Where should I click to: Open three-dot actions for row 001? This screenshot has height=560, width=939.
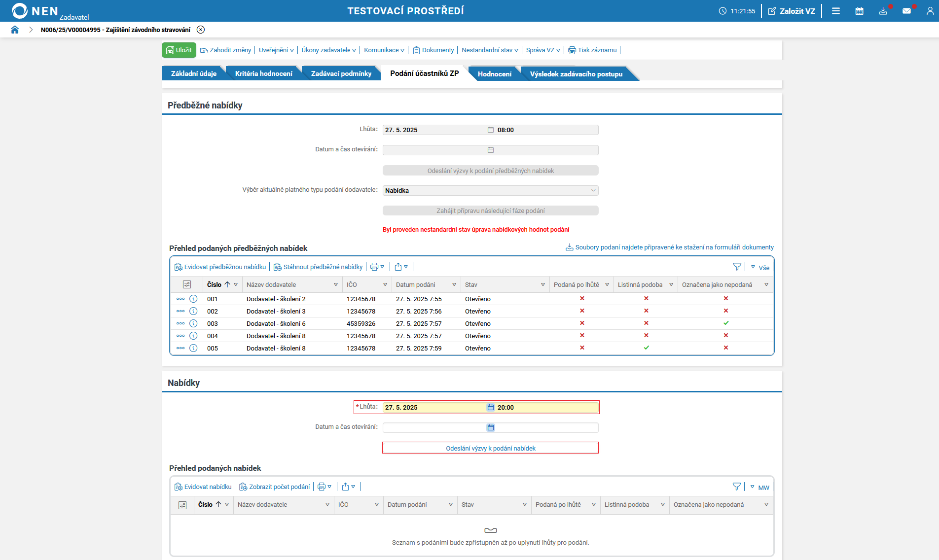tap(181, 299)
